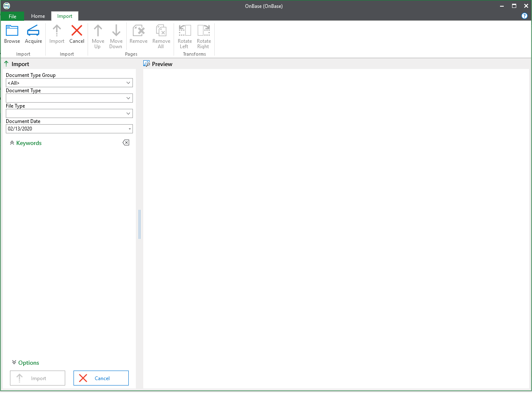
Task: Expand the Options section
Action: (14, 362)
